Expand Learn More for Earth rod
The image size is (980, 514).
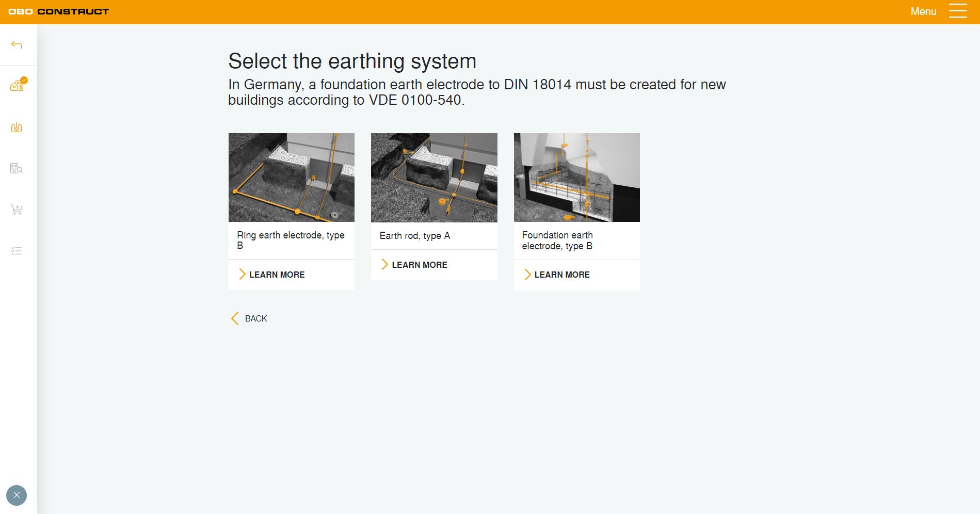(414, 265)
